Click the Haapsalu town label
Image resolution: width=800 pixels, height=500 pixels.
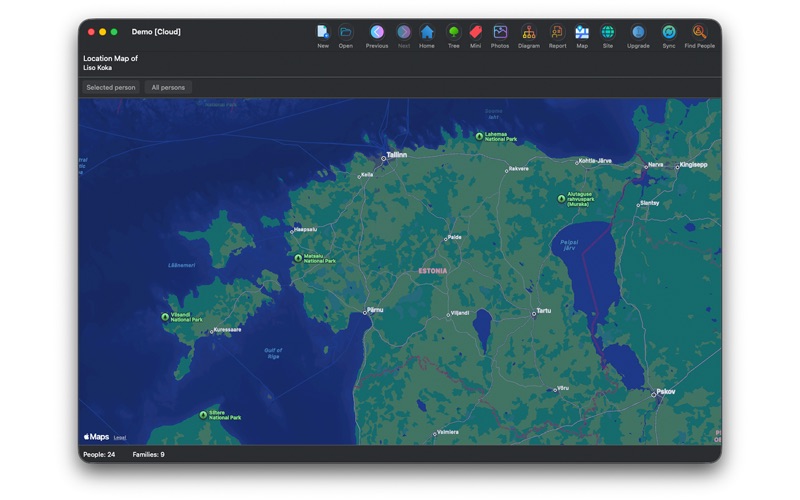(x=306, y=230)
